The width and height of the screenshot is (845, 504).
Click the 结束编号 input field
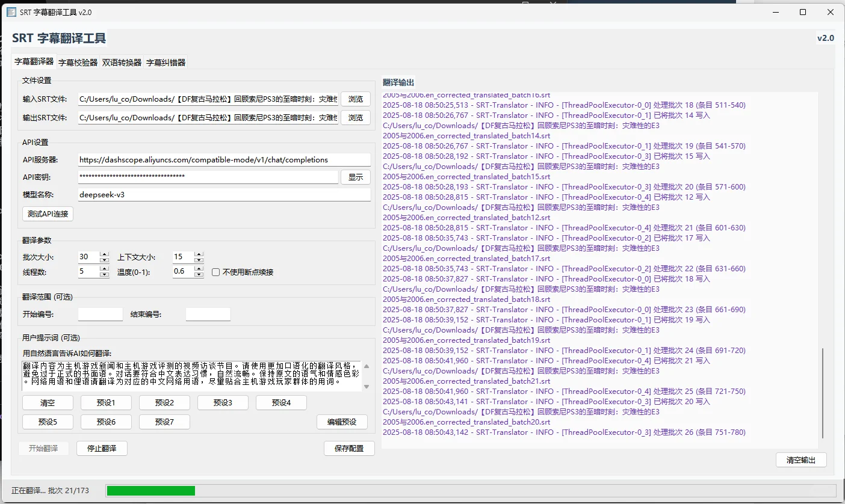coord(208,314)
